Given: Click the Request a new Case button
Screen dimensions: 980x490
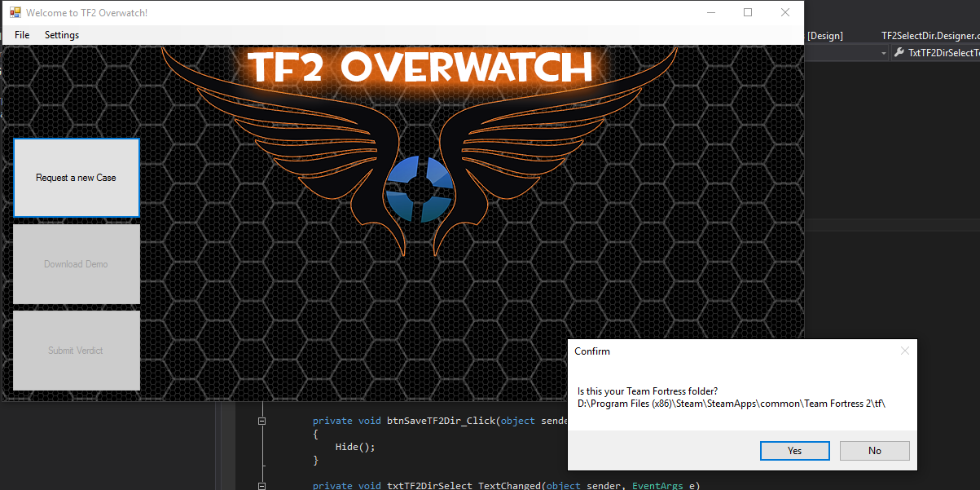Looking at the screenshot, I should coord(76,177).
